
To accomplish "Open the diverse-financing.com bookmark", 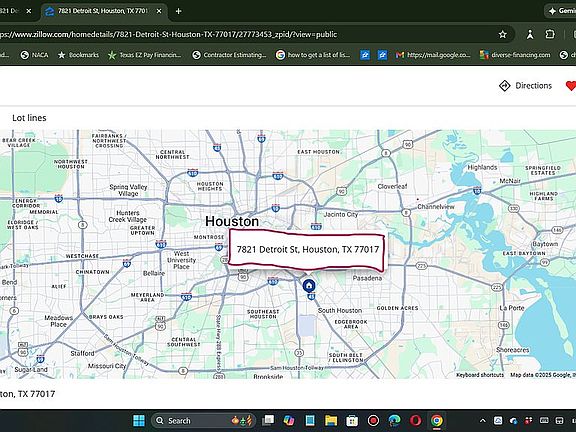I will pyautogui.click(x=515, y=55).
